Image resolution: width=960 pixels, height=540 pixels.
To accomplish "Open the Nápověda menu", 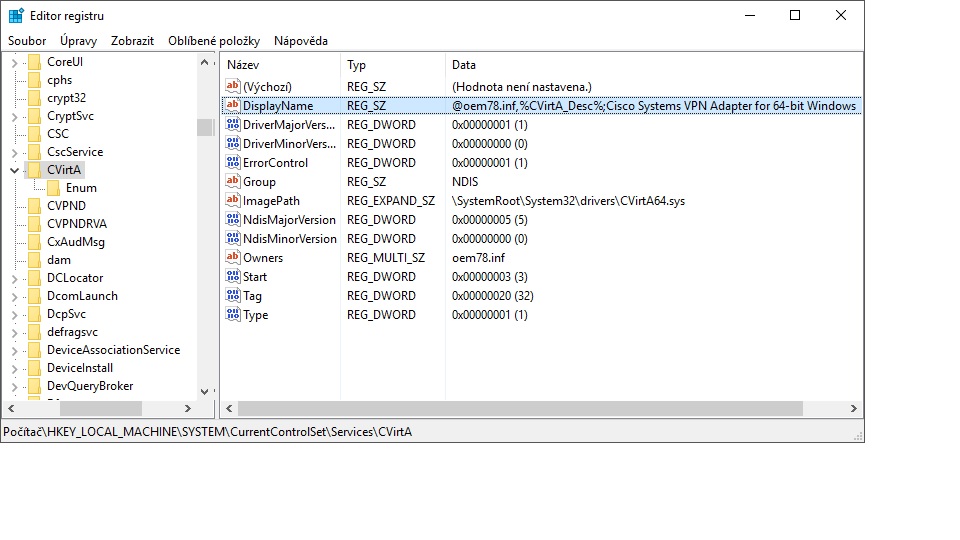I will pos(301,41).
